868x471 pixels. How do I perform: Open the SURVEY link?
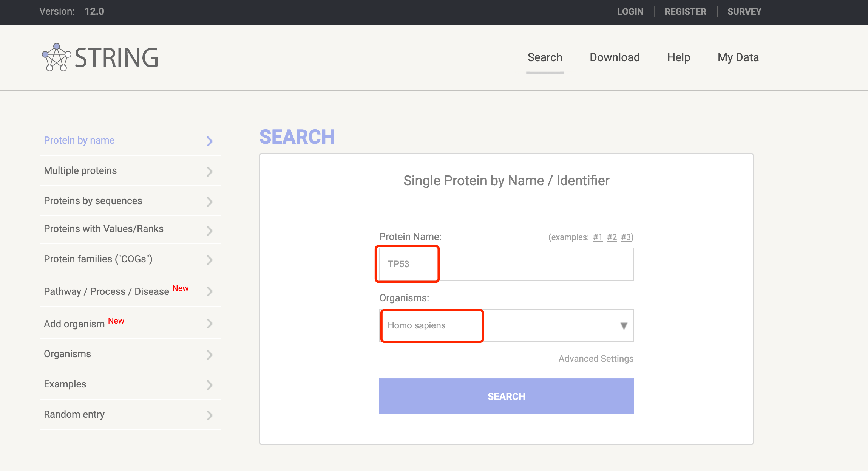[744, 12]
